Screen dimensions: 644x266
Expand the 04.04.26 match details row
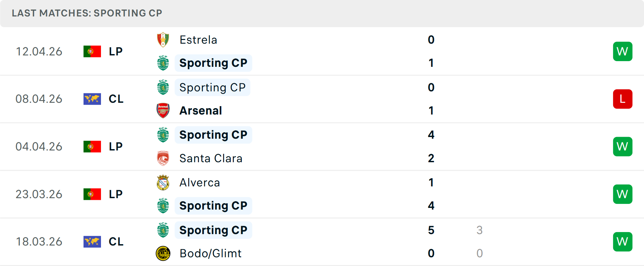(322, 146)
